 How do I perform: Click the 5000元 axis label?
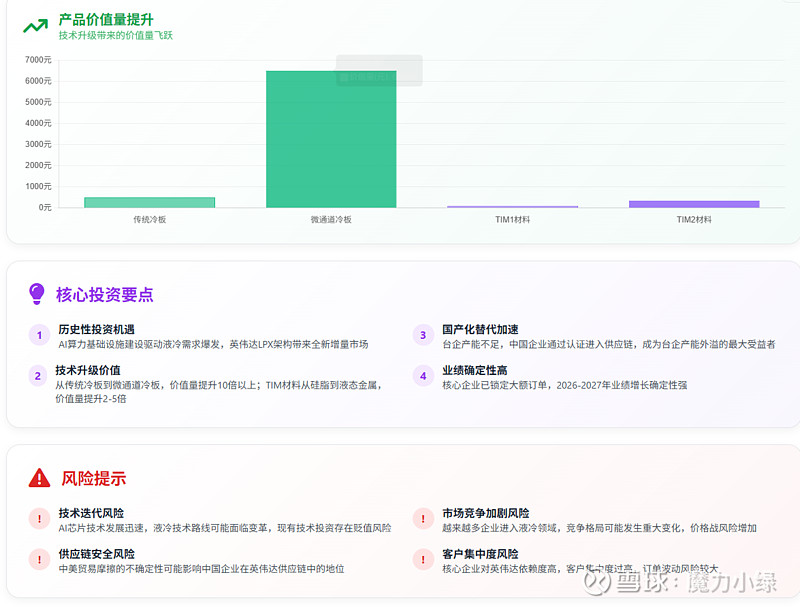38,102
